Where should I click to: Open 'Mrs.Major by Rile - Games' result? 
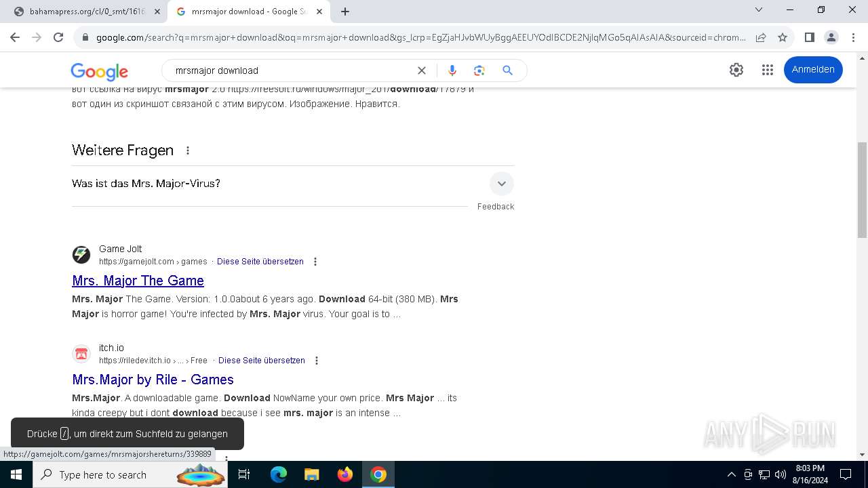153,380
